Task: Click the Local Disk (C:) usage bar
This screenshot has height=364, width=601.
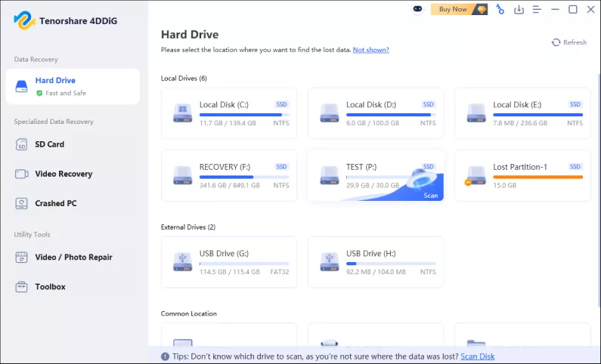Action: 244,115
